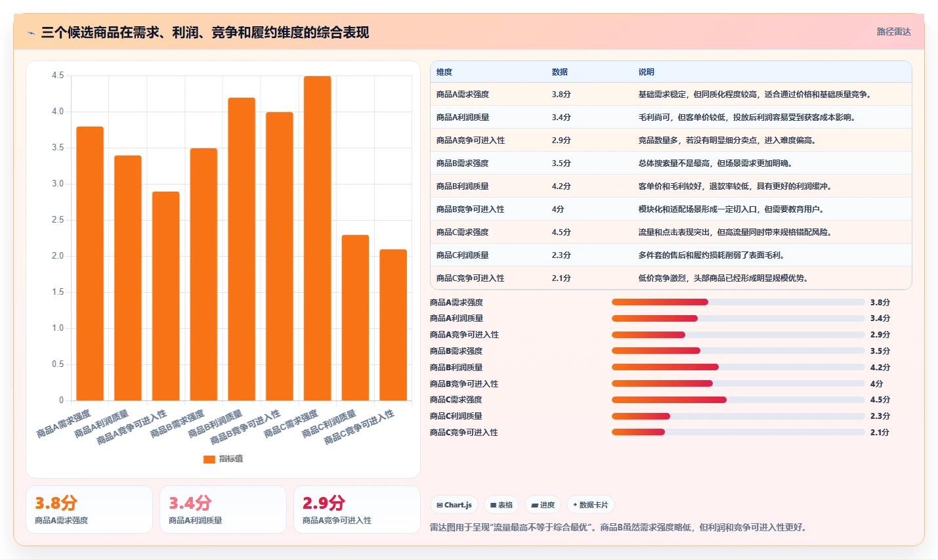The height and width of the screenshot is (560, 938).
Task: Select the 表格 tag
Action: pos(501,505)
